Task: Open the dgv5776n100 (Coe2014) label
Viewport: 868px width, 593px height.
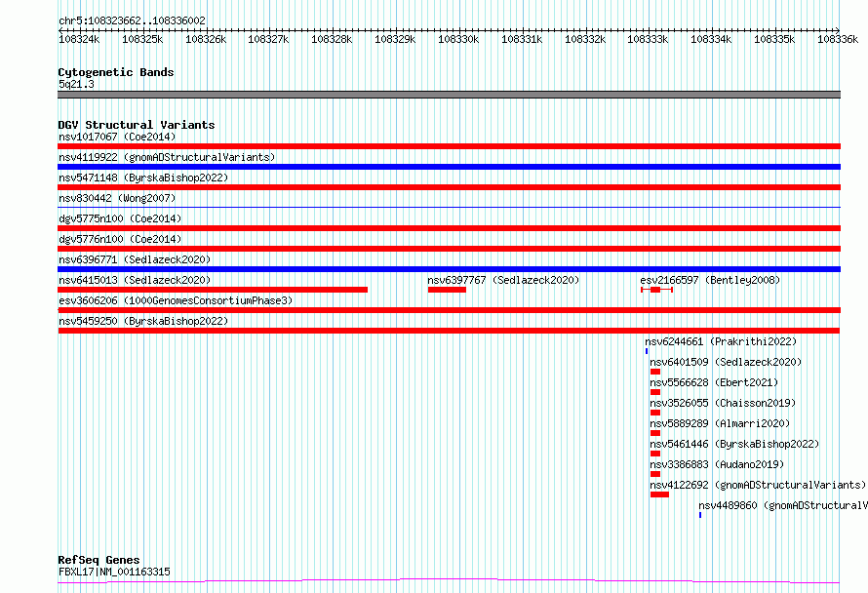Action: point(120,239)
